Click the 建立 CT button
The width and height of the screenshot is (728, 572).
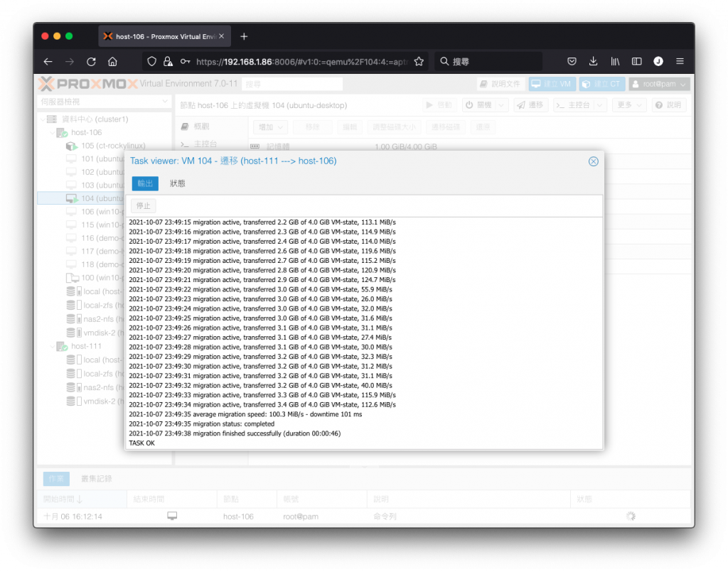coord(601,84)
